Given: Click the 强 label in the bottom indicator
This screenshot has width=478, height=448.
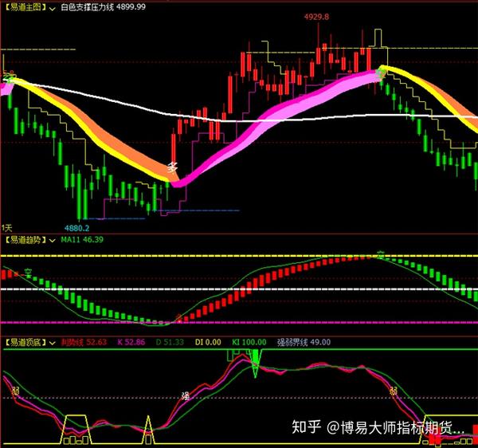Looking at the screenshot, I should (186, 395).
